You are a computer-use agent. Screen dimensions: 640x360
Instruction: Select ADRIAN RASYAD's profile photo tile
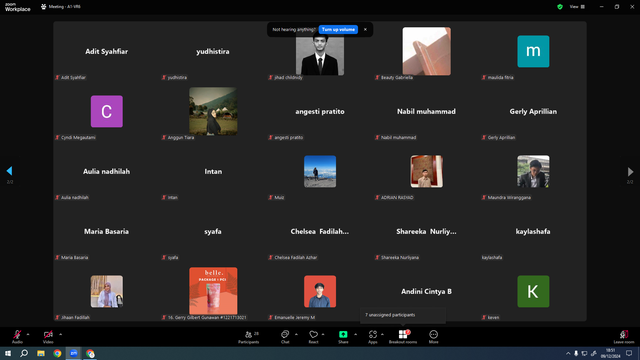click(x=427, y=171)
